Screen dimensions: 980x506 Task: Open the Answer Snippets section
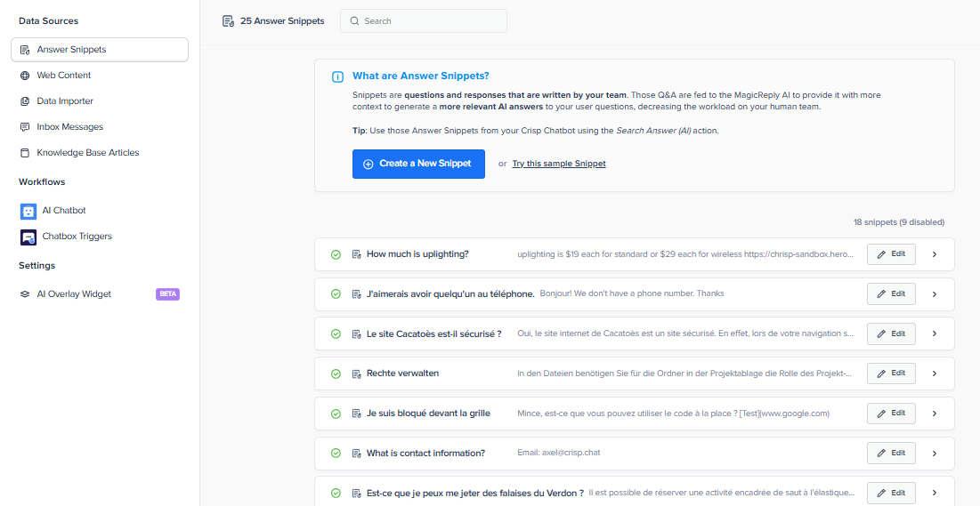[x=100, y=50]
